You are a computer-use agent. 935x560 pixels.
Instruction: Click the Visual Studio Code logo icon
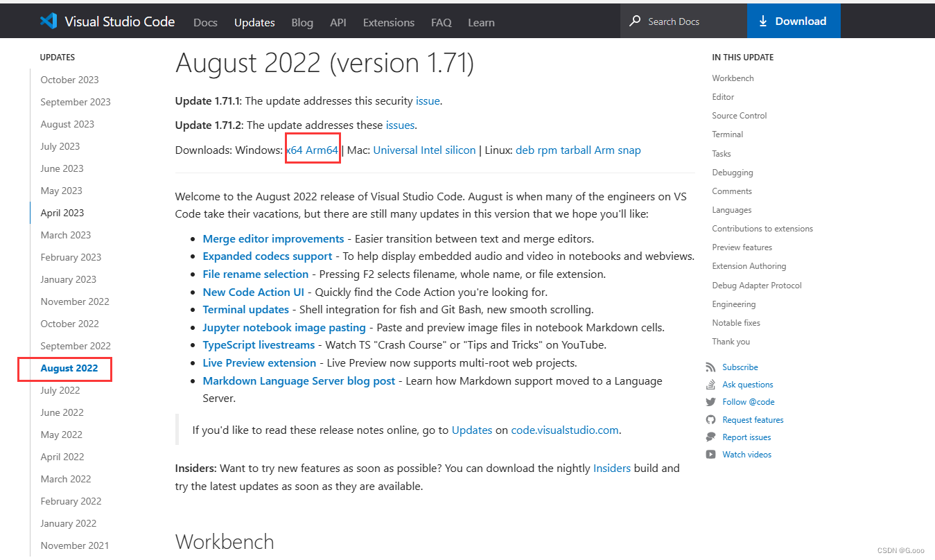(48, 21)
